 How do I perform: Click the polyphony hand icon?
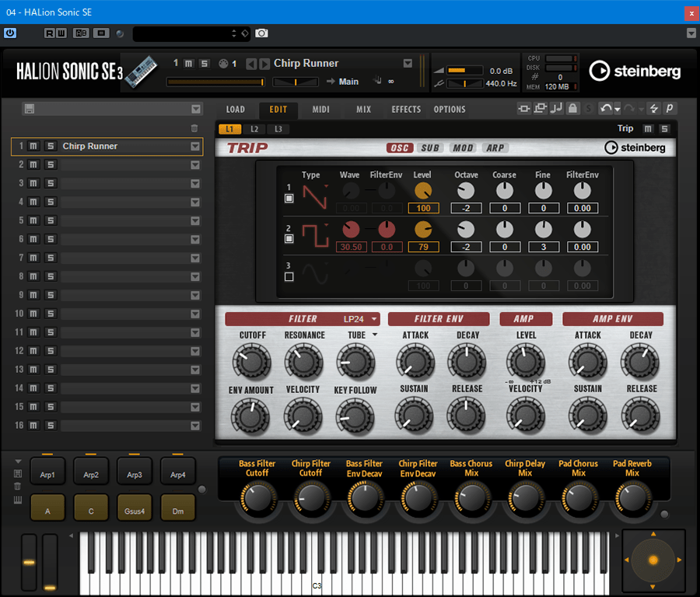coord(378,80)
